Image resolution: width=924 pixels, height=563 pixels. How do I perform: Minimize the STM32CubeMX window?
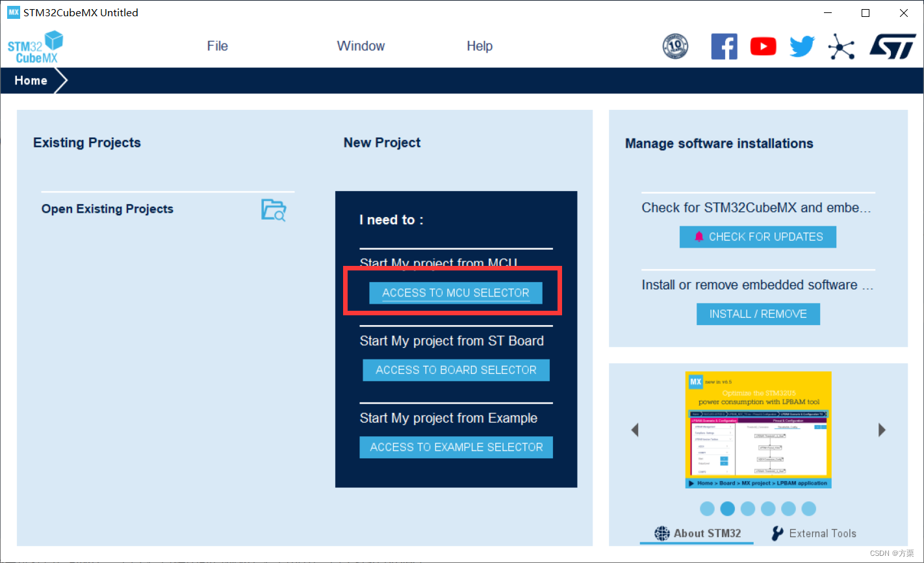point(828,13)
